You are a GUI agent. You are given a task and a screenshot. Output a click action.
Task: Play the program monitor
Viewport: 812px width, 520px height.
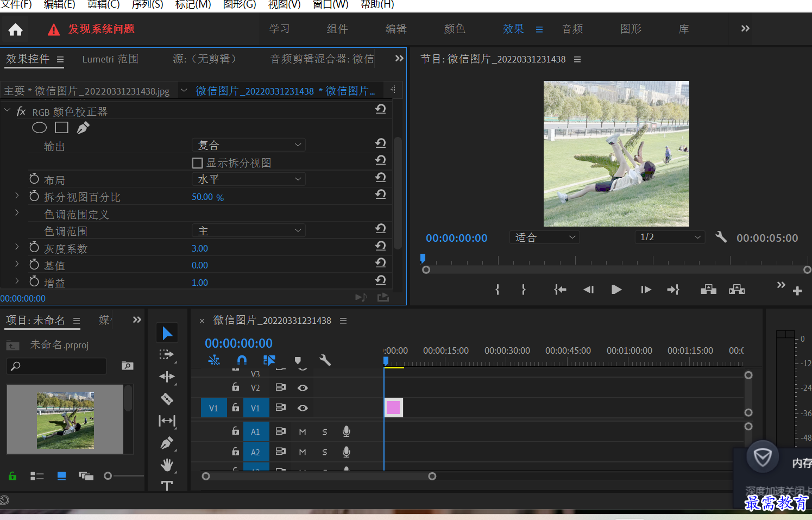coord(616,290)
